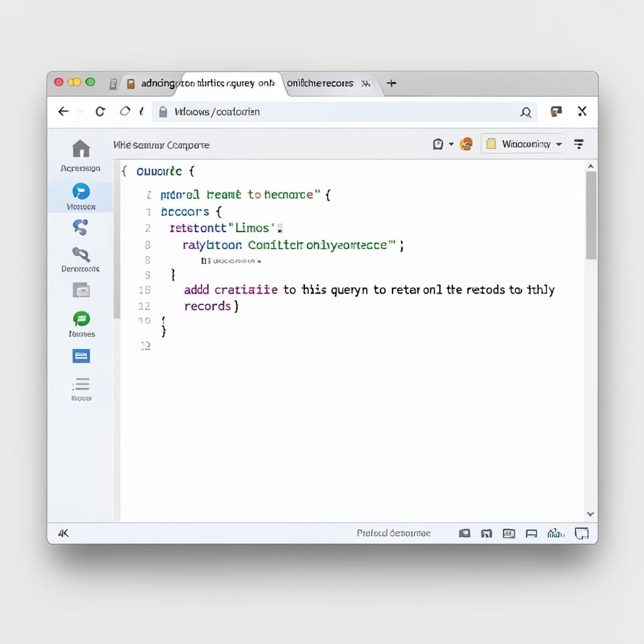Expand the arrow beside the shield icon

(451, 144)
